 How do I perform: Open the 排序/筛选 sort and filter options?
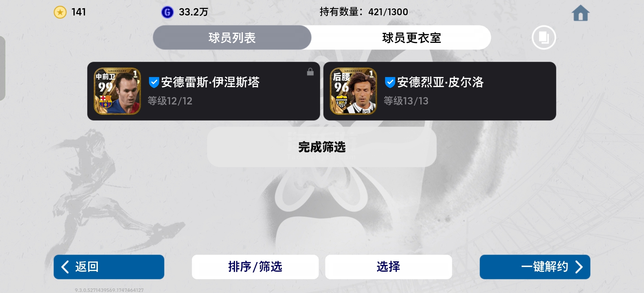pyautogui.click(x=255, y=267)
